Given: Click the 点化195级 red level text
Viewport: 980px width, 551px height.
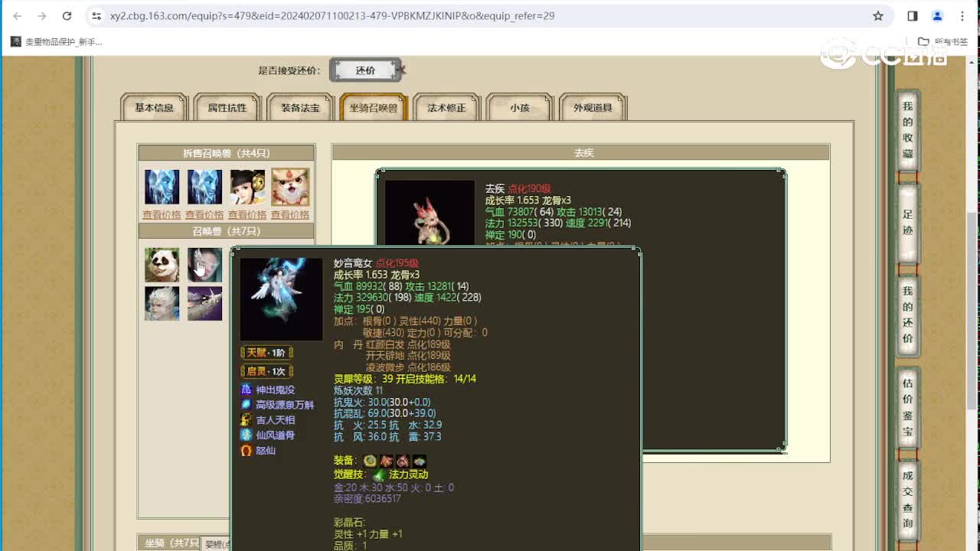Looking at the screenshot, I should (x=397, y=263).
